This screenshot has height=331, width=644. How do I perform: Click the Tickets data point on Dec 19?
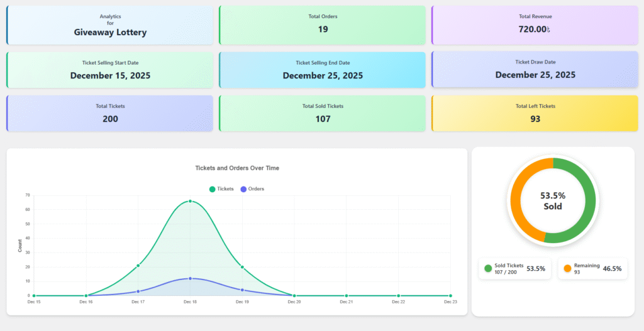(x=242, y=267)
